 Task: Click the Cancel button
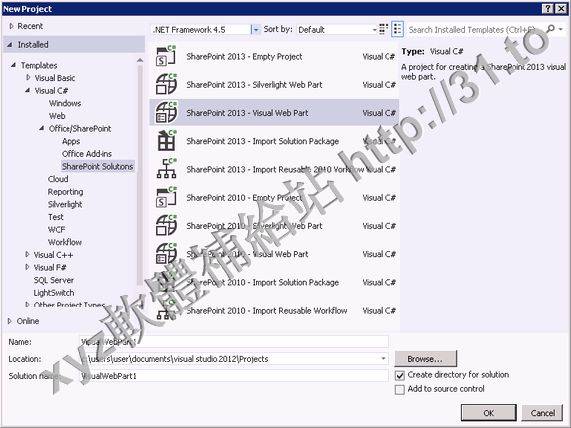(543, 413)
